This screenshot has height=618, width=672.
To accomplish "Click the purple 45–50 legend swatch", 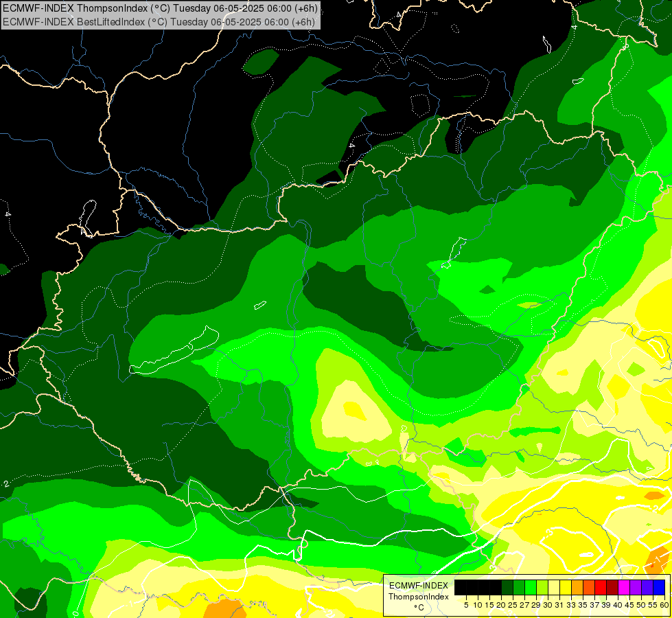I will pos(636,587).
